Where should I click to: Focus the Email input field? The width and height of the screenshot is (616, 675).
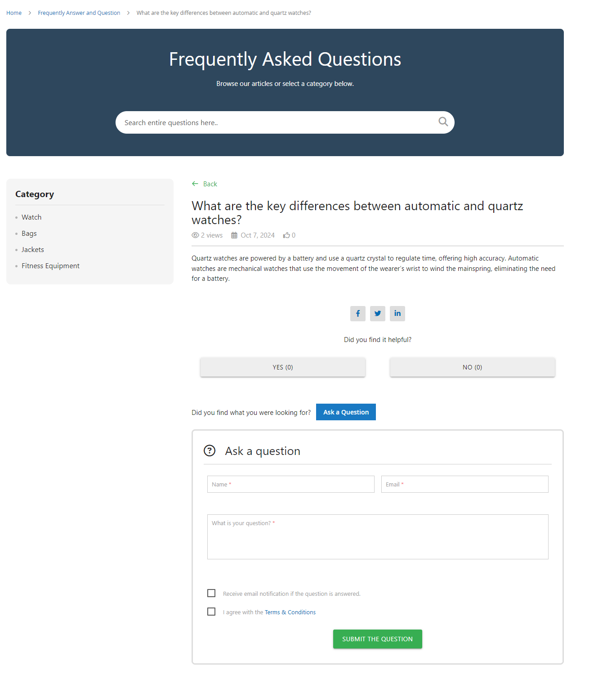(465, 484)
